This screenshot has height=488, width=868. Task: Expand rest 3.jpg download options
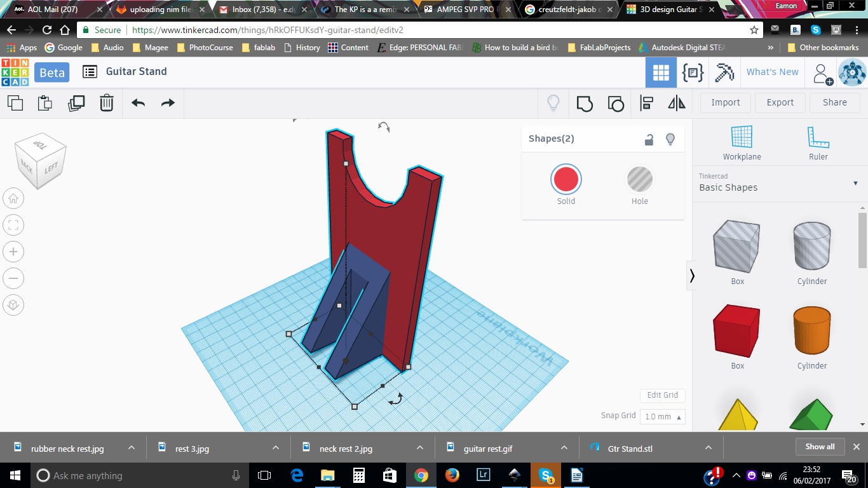tap(276, 448)
